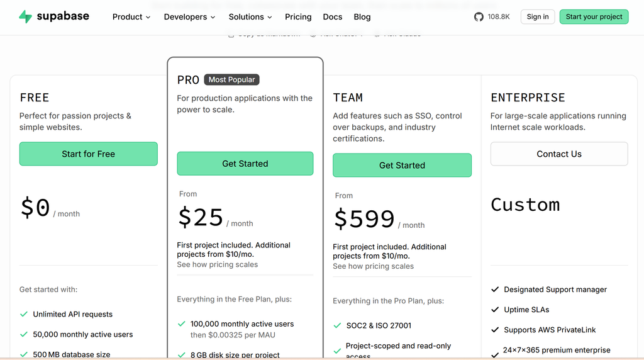Click 'For large-scale applications' description
Viewport: 644px width, 360px height.
[558, 121]
